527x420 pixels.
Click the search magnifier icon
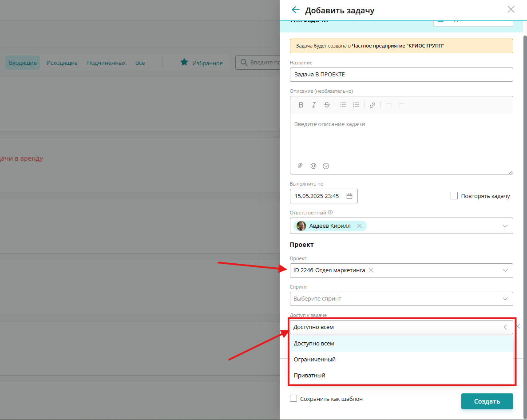(244, 63)
